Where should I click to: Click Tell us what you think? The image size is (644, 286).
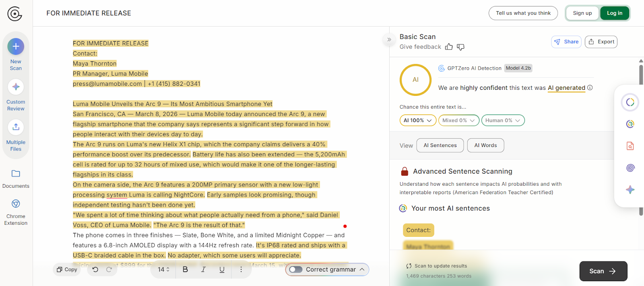(x=523, y=13)
